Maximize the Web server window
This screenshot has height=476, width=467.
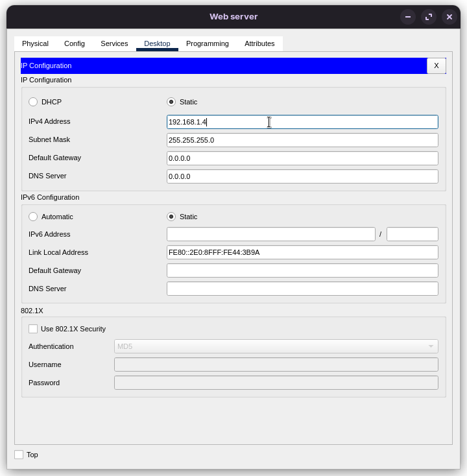[x=429, y=17]
